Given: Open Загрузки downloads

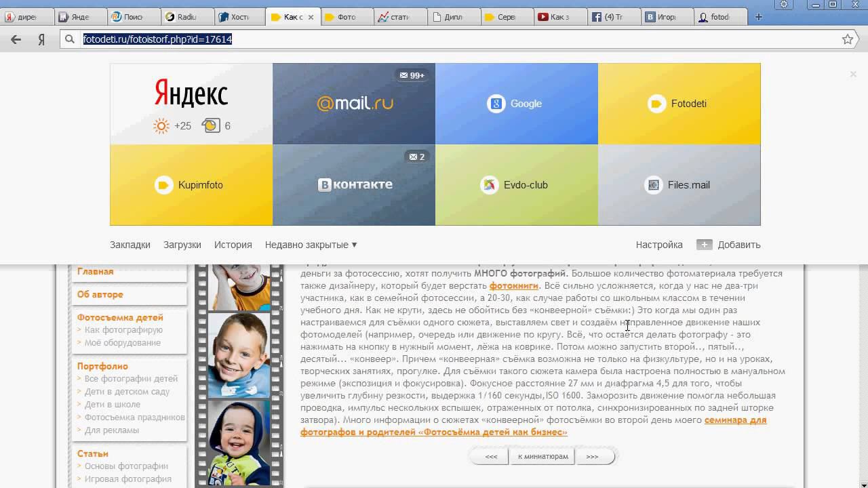Looking at the screenshot, I should [182, 245].
